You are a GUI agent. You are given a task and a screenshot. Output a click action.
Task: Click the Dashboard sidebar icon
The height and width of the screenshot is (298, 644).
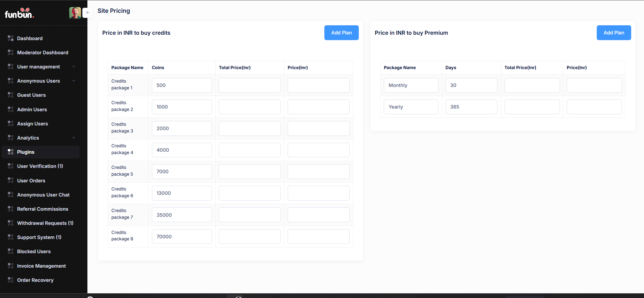click(10, 38)
